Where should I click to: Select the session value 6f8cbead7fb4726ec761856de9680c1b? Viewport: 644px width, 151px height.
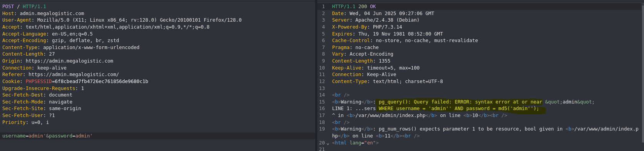tap(101, 81)
